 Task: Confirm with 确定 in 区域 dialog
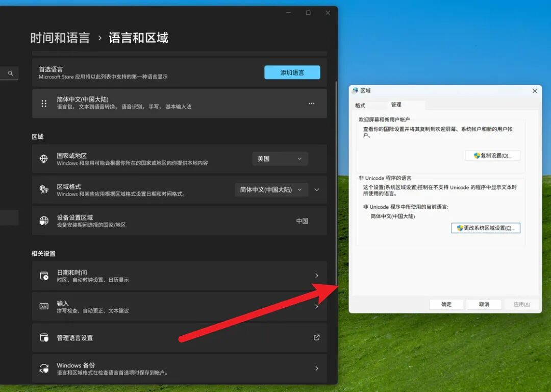[446, 304]
